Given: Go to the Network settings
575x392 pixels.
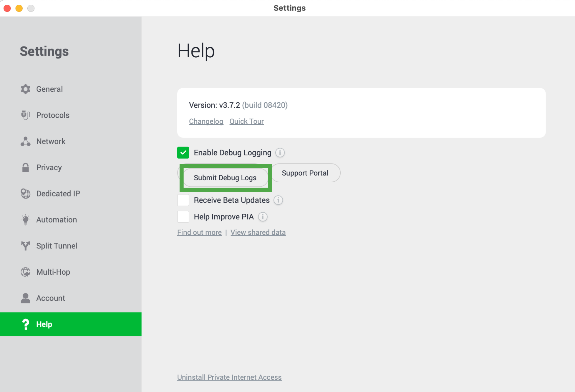Looking at the screenshot, I should [x=71, y=141].
